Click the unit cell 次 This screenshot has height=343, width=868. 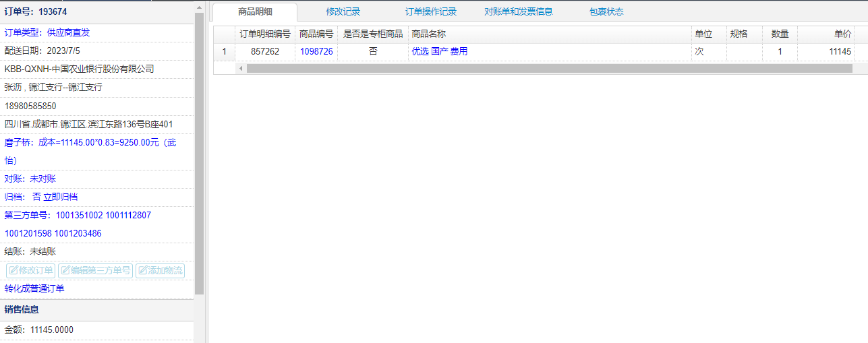tap(709, 51)
